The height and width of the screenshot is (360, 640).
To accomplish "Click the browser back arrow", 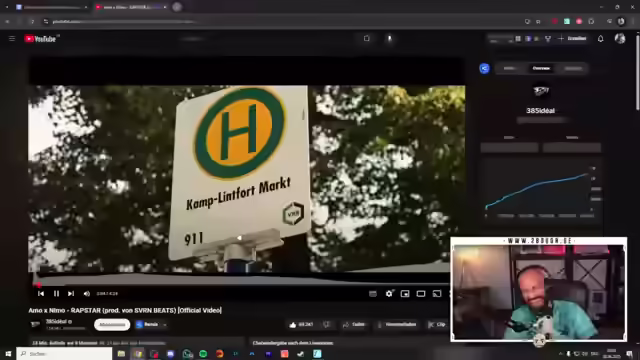I will tap(7, 21).
